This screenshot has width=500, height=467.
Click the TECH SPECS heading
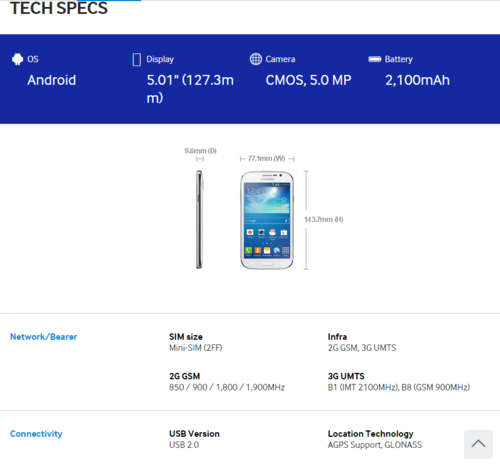point(59,8)
